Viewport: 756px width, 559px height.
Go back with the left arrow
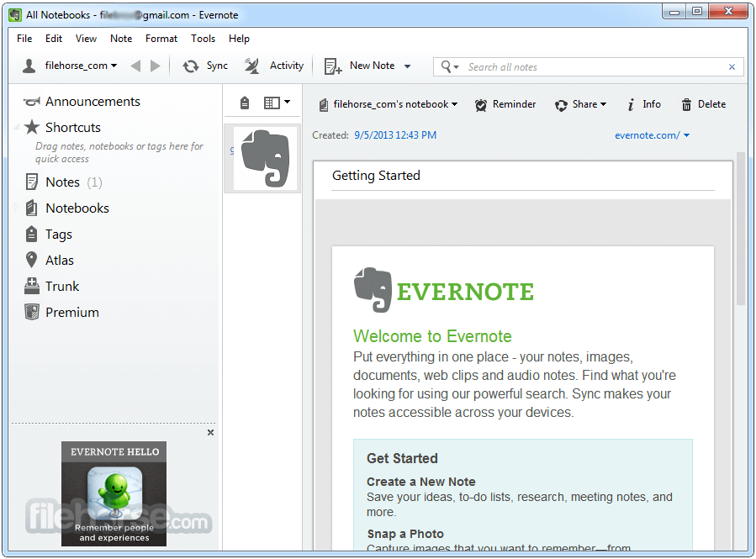[x=136, y=66]
